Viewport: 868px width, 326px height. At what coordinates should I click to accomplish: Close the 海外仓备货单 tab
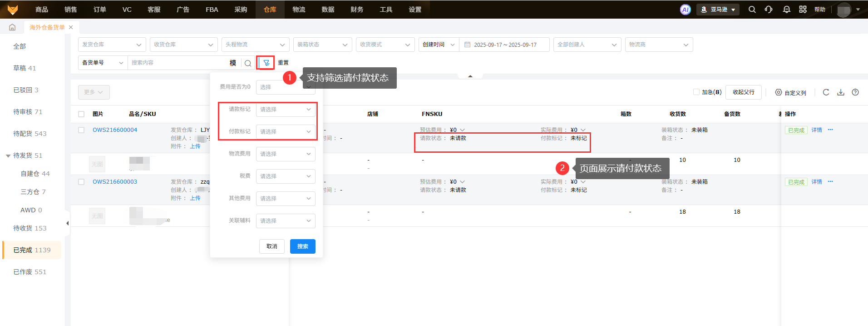point(71,27)
